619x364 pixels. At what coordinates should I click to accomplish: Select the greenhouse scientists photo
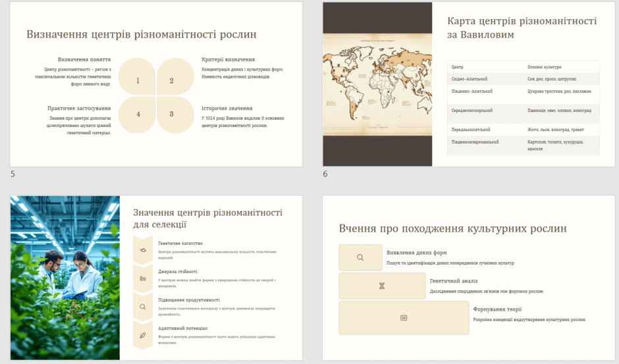[65, 278]
